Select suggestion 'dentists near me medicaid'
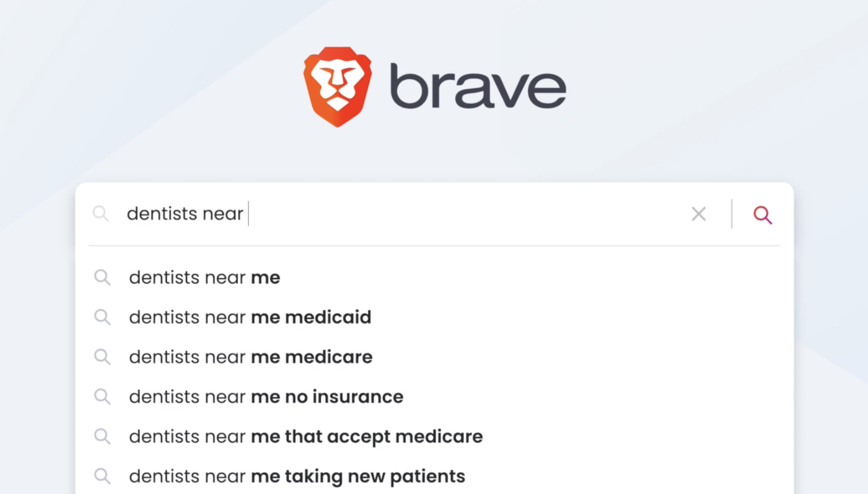 [x=434, y=317]
